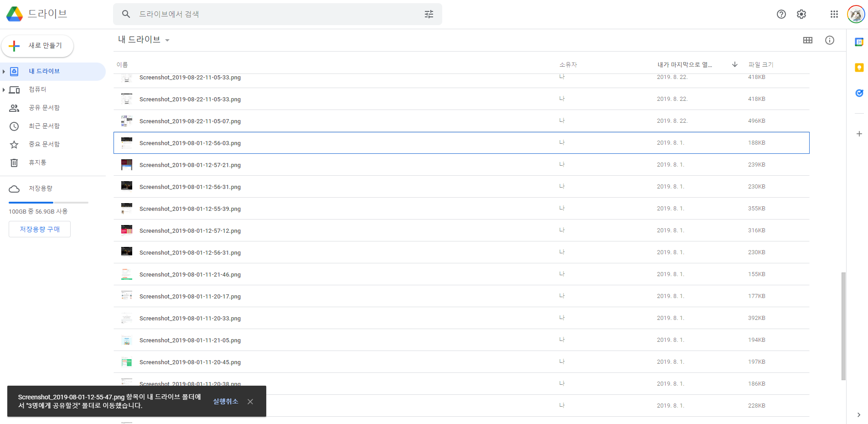Open Google apps grid launcher
This screenshot has width=868, height=424.
point(834,14)
